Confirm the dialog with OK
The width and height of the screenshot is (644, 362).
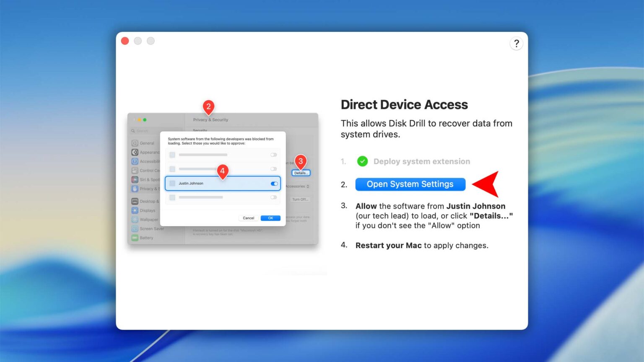click(x=270, y=218)
